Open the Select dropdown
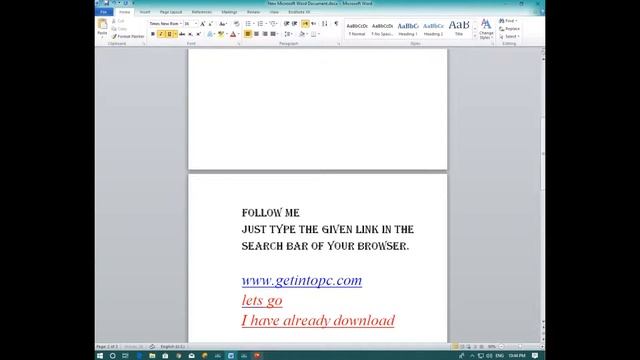640x360 pixels. [x=509, y=36]
